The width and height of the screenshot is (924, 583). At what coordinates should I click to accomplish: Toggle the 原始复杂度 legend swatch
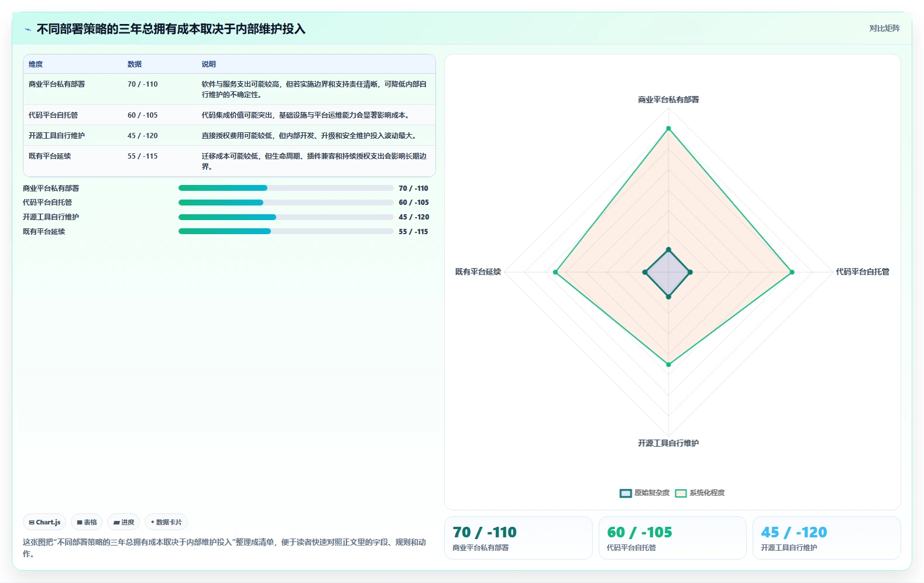point(626,493)
